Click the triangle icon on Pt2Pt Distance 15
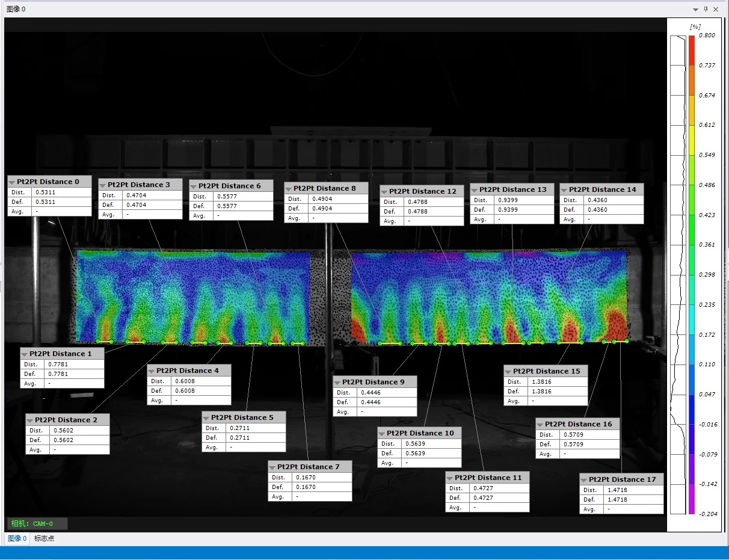The width and height of the screenshot is (729, 560). click(x=508, y=372)
